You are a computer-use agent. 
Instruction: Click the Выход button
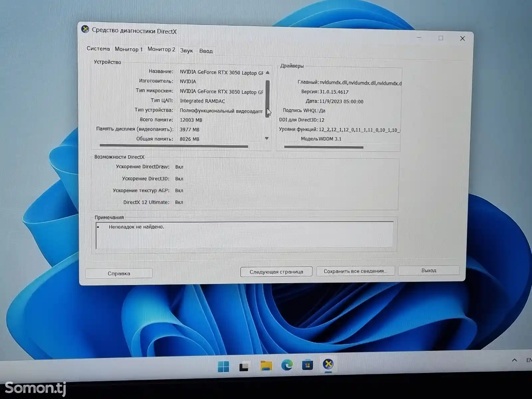tap(429, 270)
